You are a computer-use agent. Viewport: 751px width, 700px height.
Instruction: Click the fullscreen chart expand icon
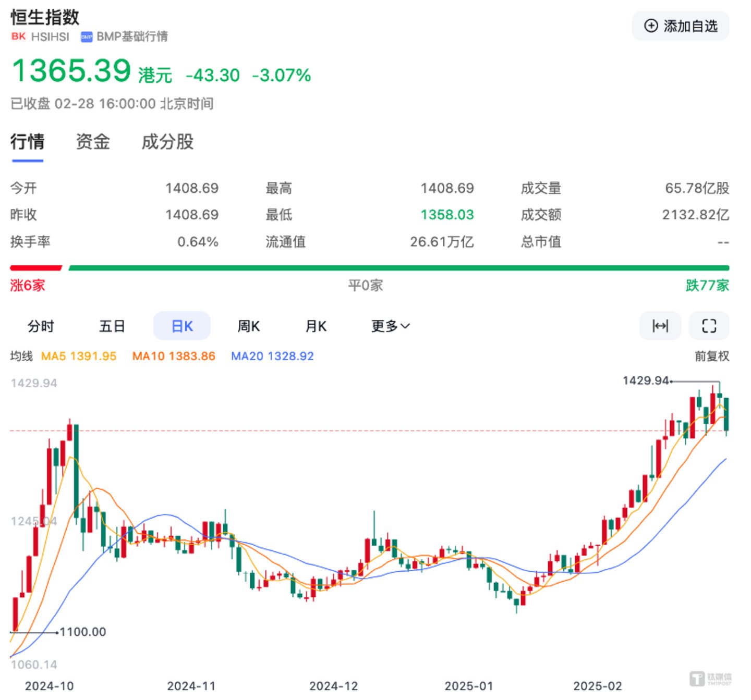coord(709,326)
